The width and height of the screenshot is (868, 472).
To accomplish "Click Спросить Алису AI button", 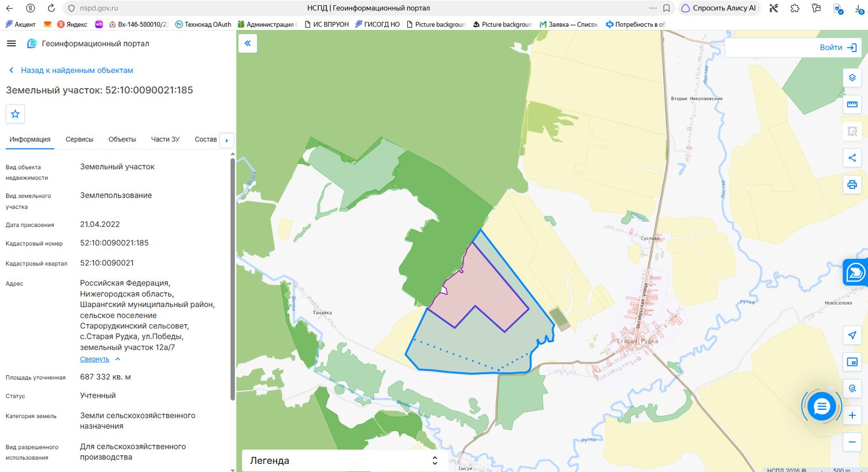I will tap(719, 8).
